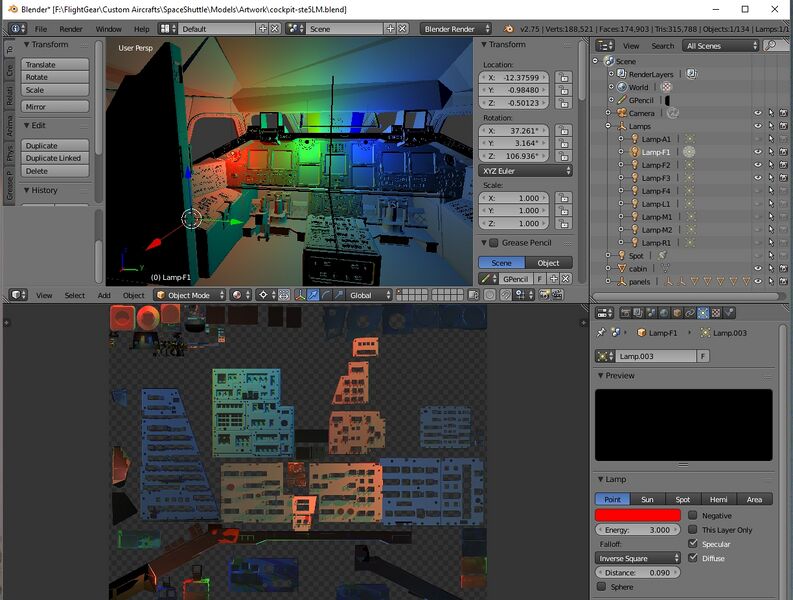This screenshot has height=600, width=793.
Task: Open the Render menu
Action: pos(71,29)
